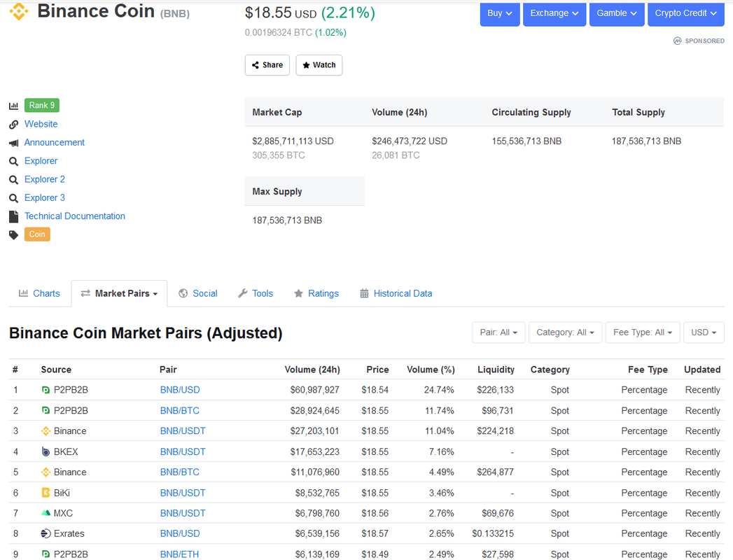This screenshot has width=733, height=560.
Task: Open BNB/USDT pair on BiKi row
Action: [x=183, y=493]
